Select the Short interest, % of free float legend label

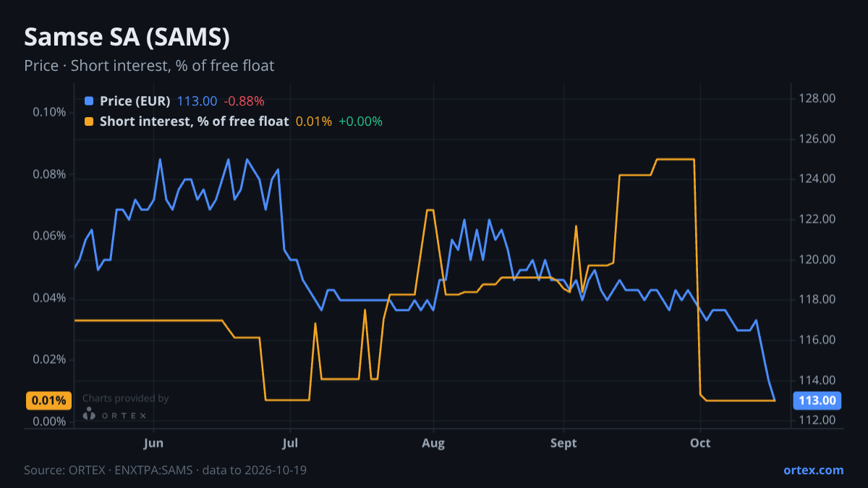point(194,121)
